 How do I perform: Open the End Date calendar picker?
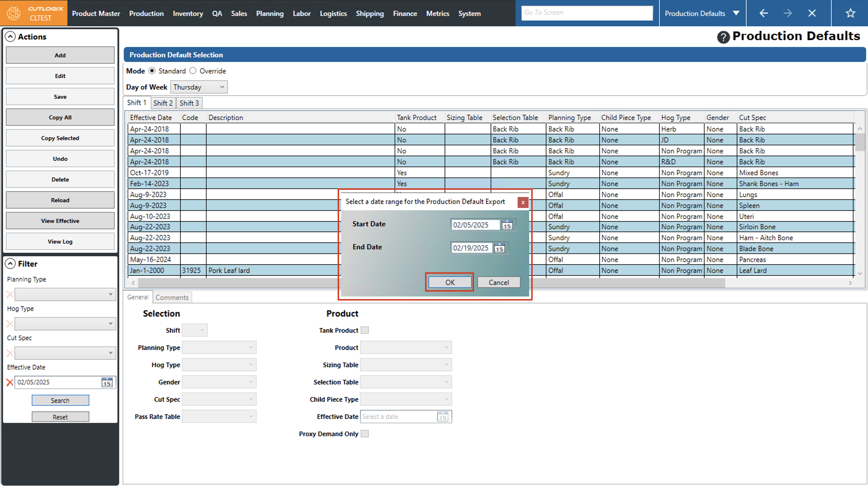pyautogui.click(x=499, y=248)
